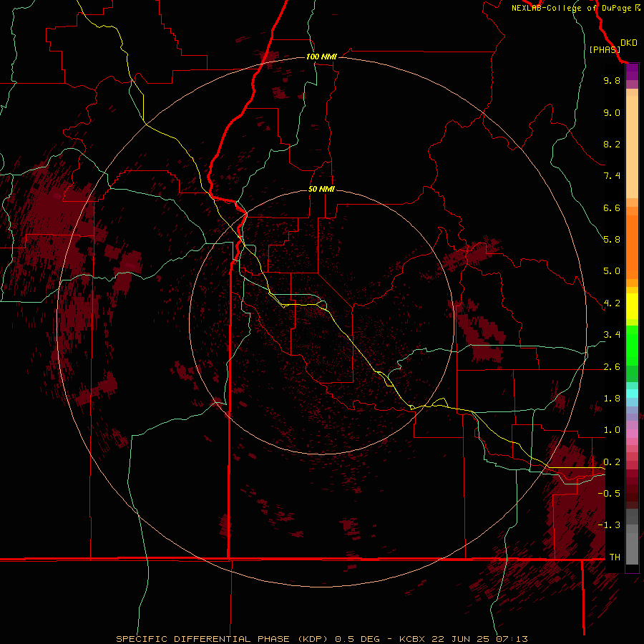The height and width of the screenshot is (644, 644).
Task: Click the -0.5 value on color scale
Action: 609,494
